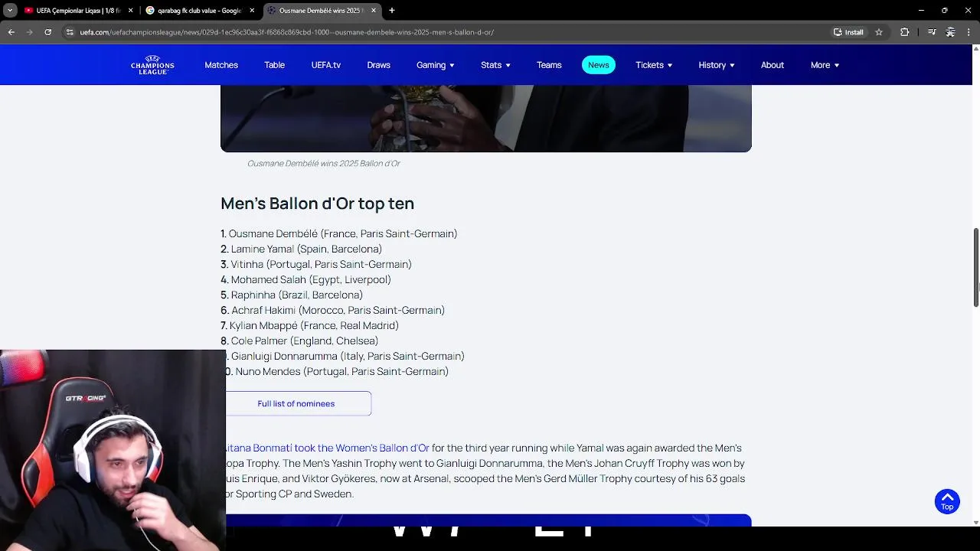Expand the History menu

[x=717, y=65]
